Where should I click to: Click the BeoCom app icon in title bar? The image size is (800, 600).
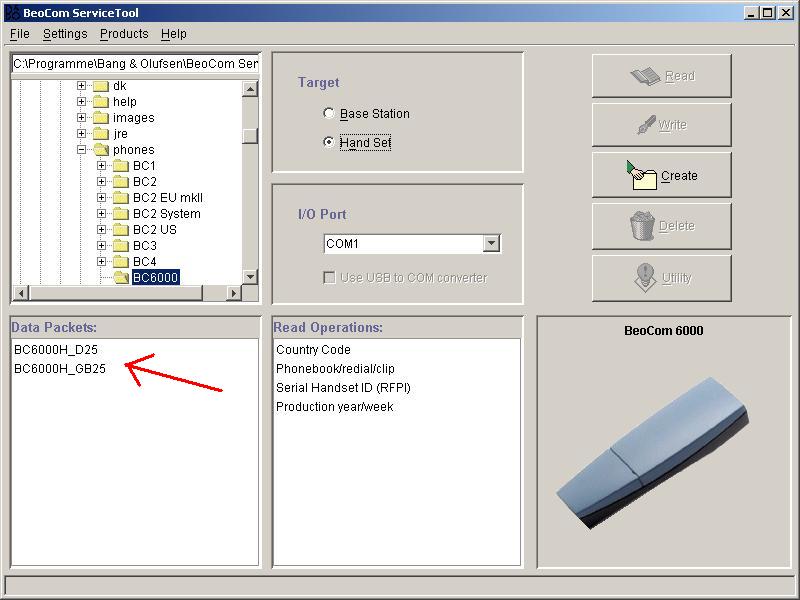pyautogui.click(x=12, y=13)
